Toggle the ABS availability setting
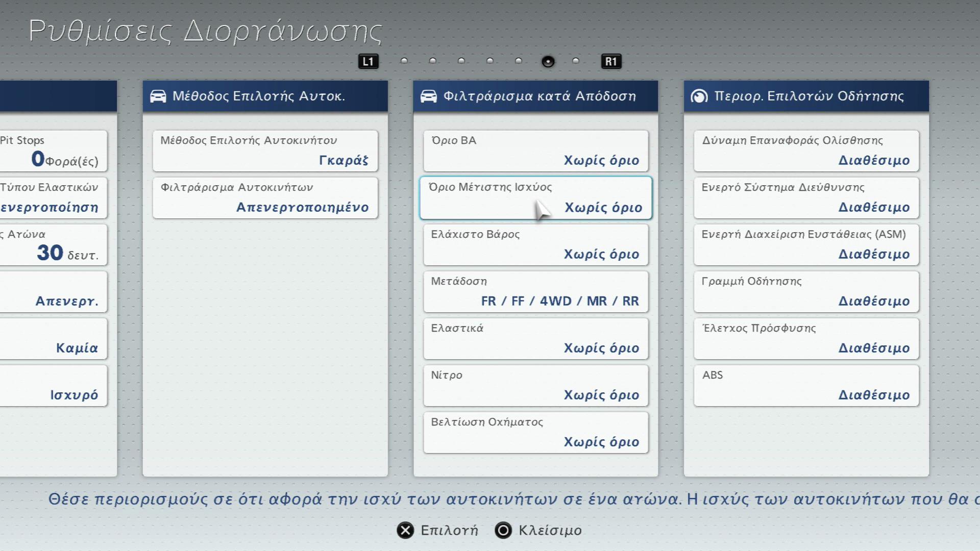Viewport: 980px width, 551px height. 806,386
